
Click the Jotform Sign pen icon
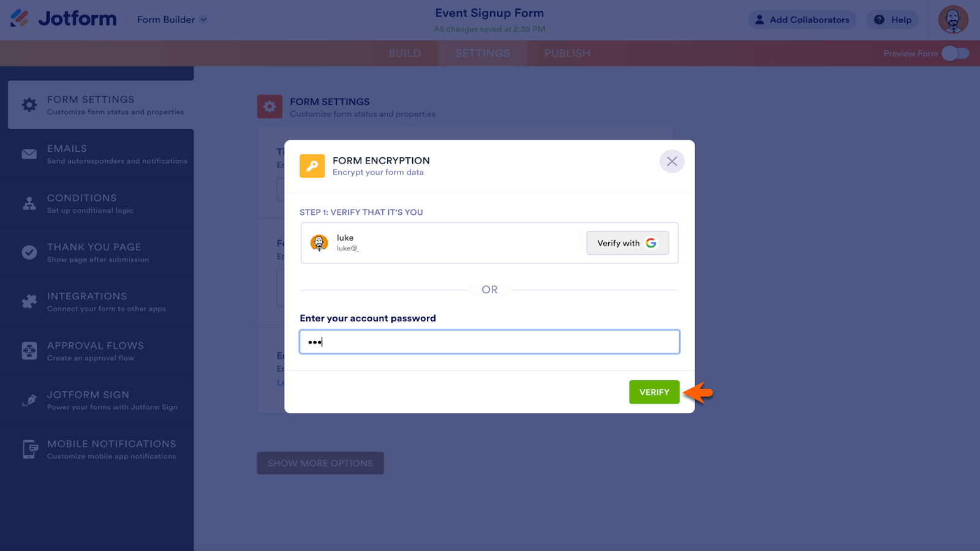(x=29, y=400)
